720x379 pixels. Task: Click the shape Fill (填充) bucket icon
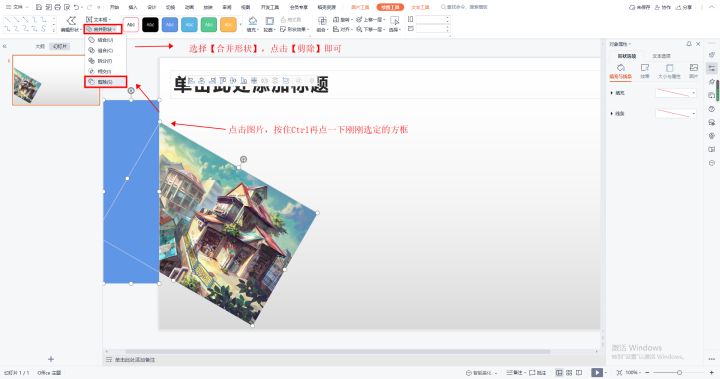point(252,21)
